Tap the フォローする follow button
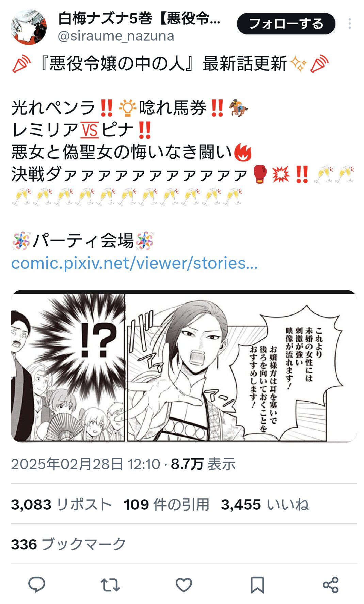This screenshot has height=604, width=364. (286, 24)
